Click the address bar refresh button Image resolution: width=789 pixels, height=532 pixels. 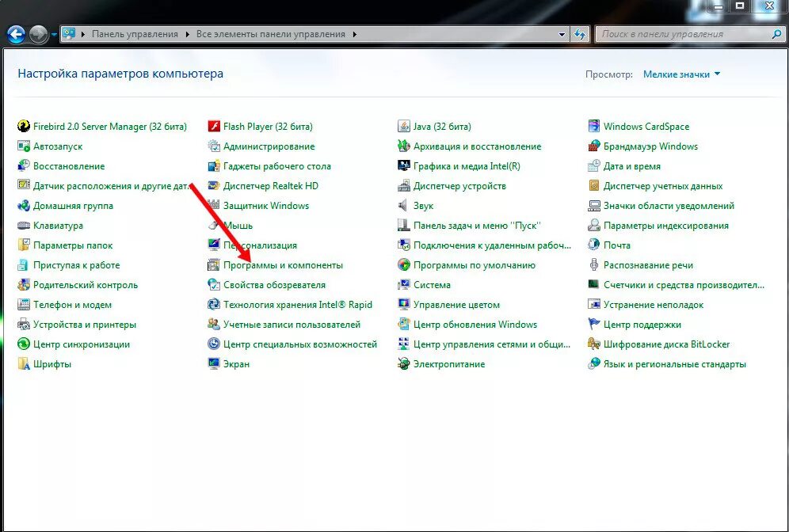tap(580, 34)
